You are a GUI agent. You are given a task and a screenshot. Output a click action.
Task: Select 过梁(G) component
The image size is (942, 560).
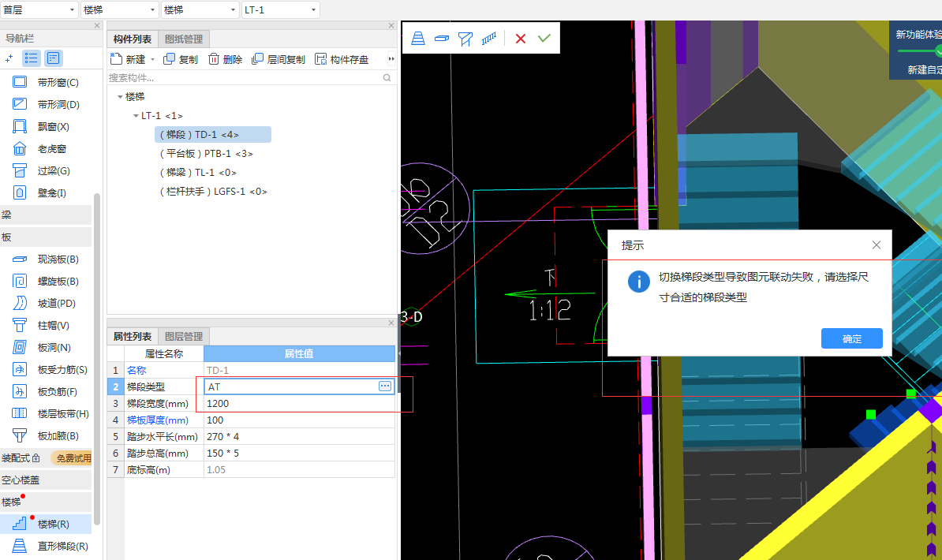click(42, 171)
